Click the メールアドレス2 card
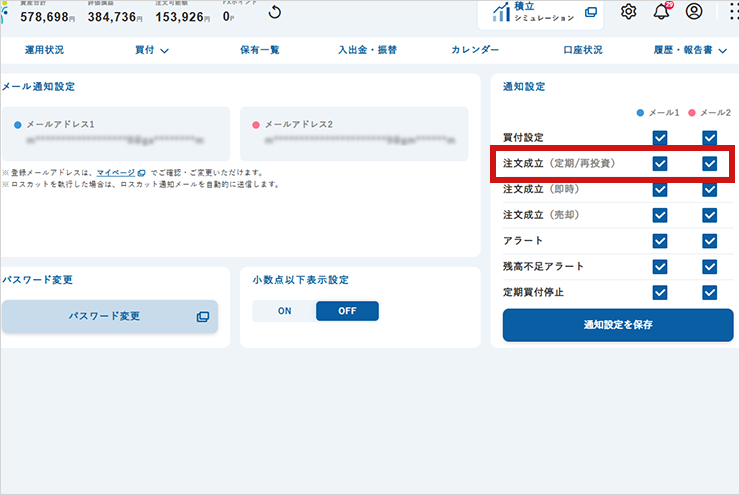This screenshot has height=495, width=740. (354, 134)
